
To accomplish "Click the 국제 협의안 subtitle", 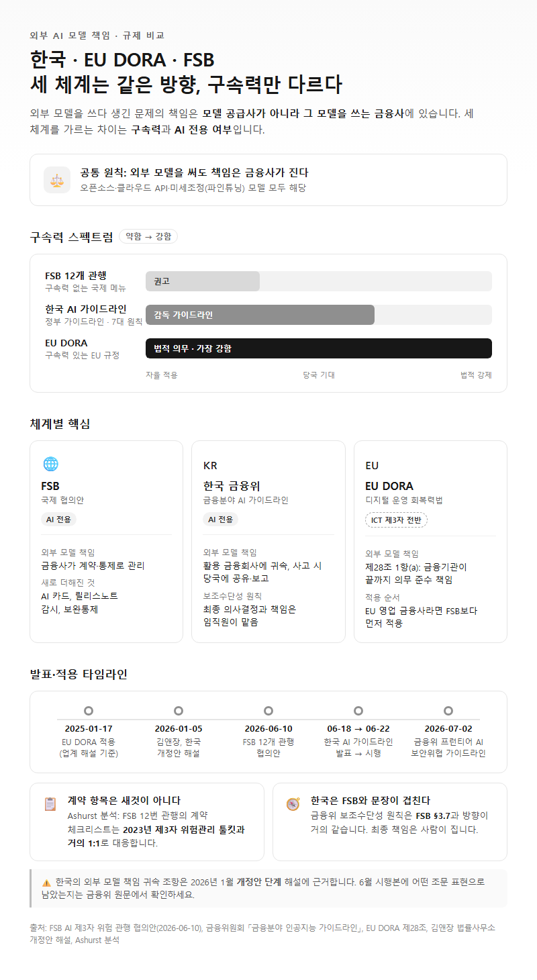I will [62, 500].
